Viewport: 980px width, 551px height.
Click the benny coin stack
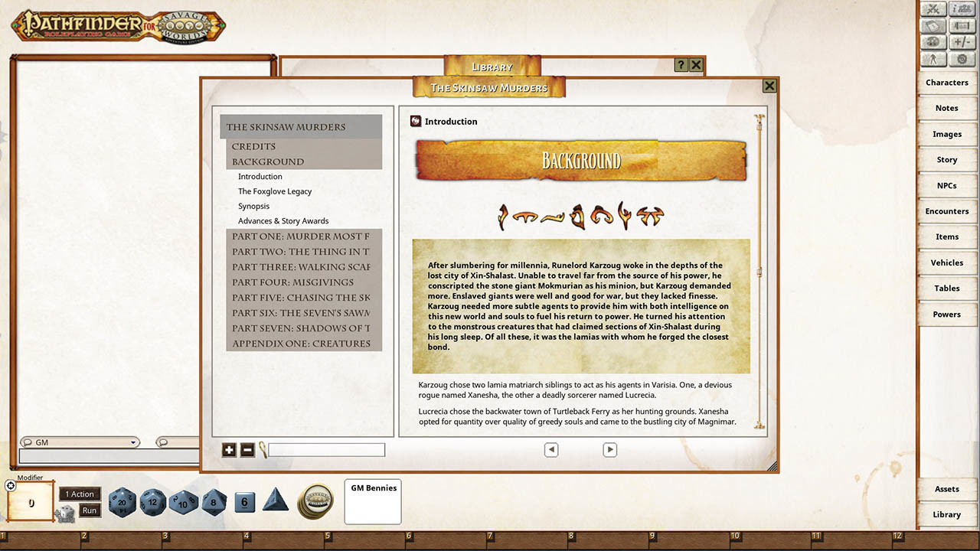pos(315,501)
